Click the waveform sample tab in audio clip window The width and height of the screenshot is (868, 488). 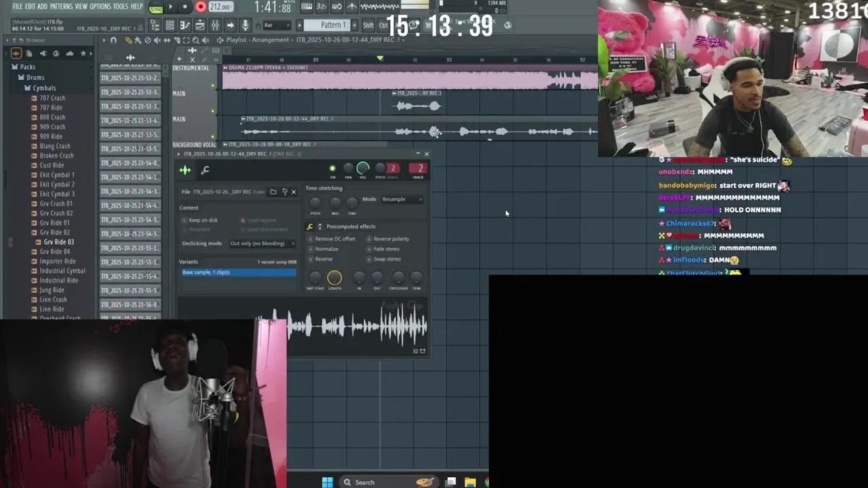tap(185, 170)
